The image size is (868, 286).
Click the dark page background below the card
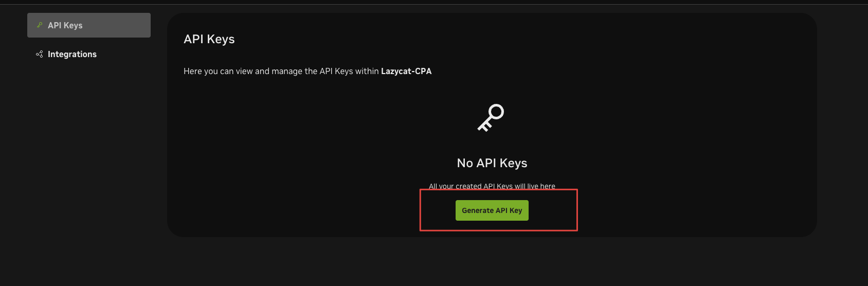coord(463,262)
